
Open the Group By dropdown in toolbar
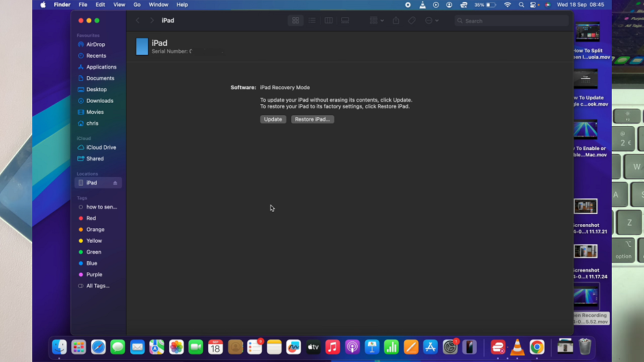pos(376,21)
